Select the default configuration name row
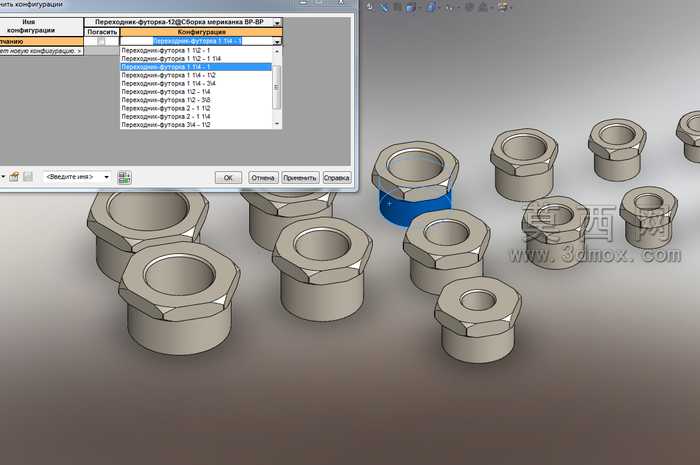The width and height of the screenshot is (700, 465). [x=42, y=42]
